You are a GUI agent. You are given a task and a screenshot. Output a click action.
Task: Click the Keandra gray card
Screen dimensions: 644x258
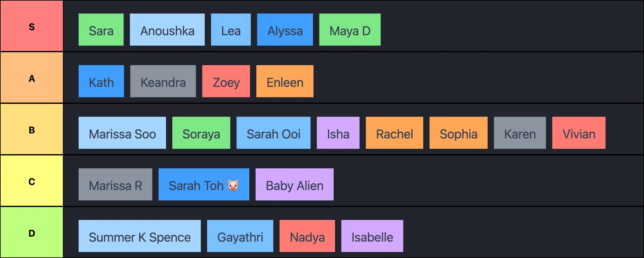163,81
